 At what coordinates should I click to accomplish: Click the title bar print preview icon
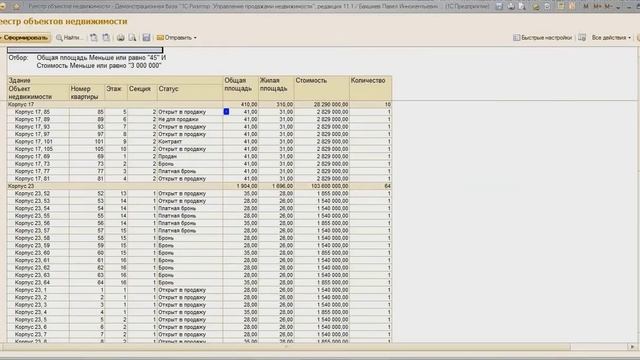(522, 6)
